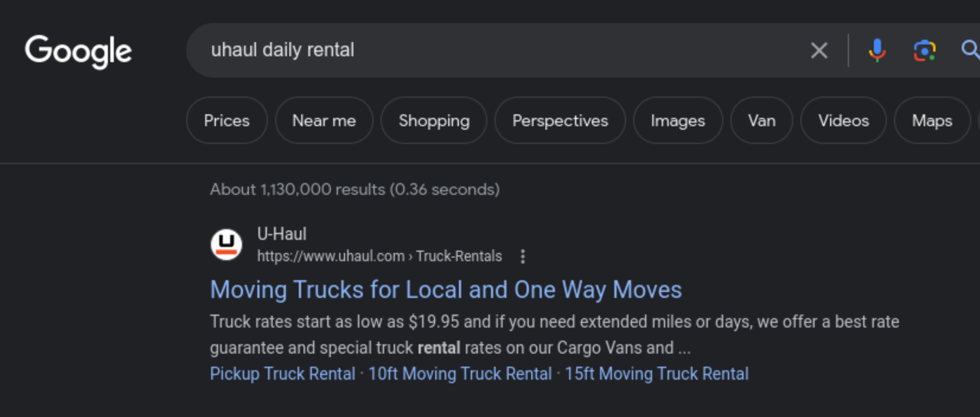Open 15ft Moving Truck Rental sitelink

(656, 374)
